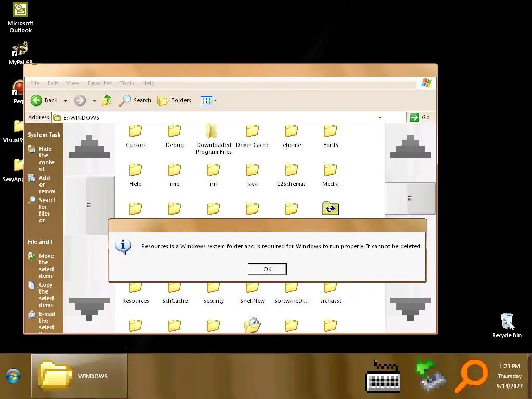The image size is (532, 399).
Task: Select the SoftwareDi... folder
Action: [x=291, y=294]
